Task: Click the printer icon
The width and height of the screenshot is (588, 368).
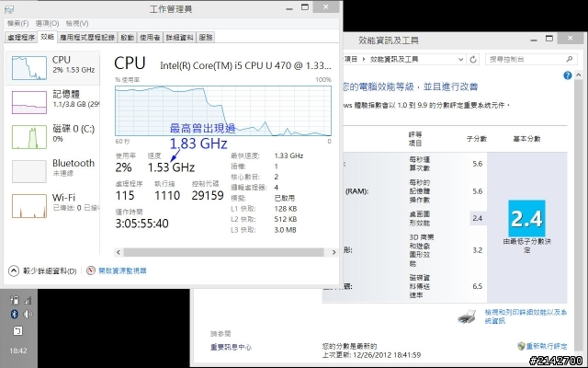Action: point(467,316)
